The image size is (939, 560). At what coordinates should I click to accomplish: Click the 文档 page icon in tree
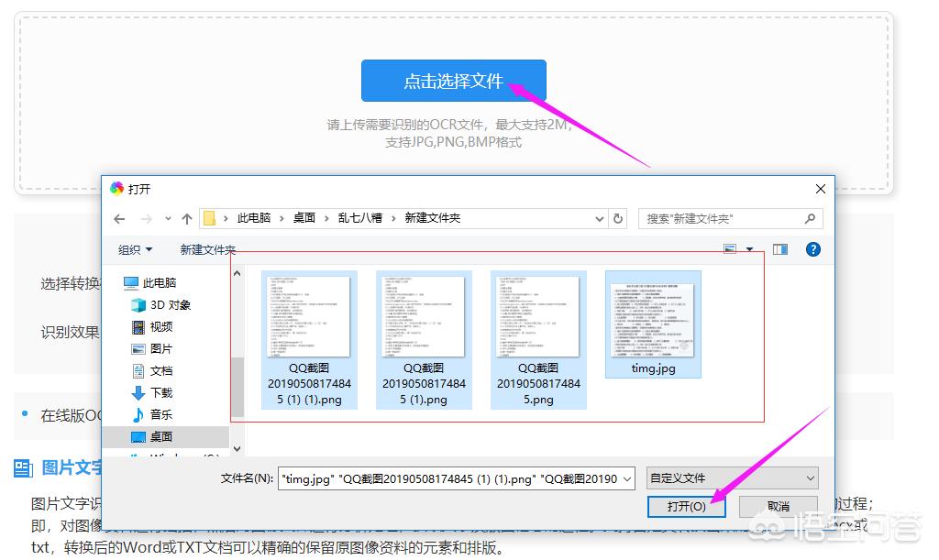coord(138,371)
